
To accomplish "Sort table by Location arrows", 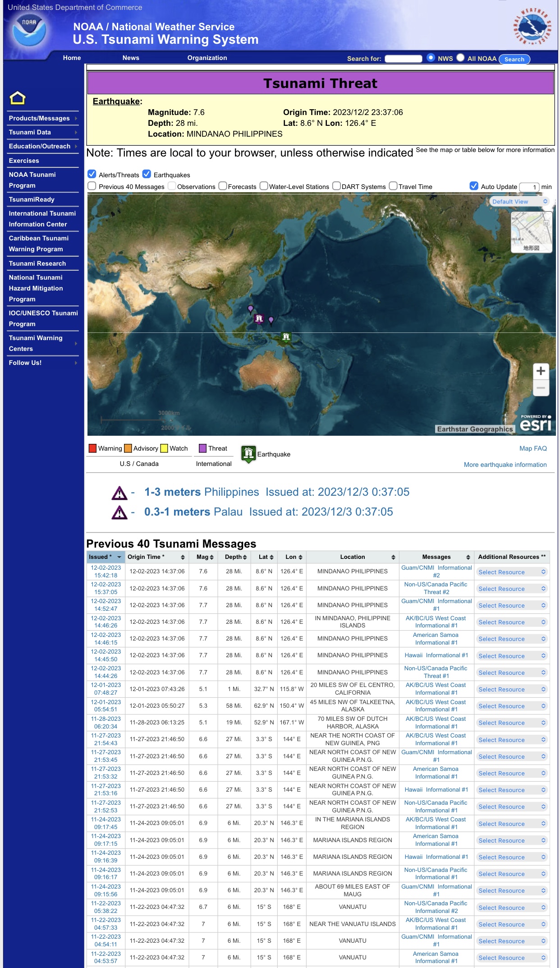I will tap(393, 557).
